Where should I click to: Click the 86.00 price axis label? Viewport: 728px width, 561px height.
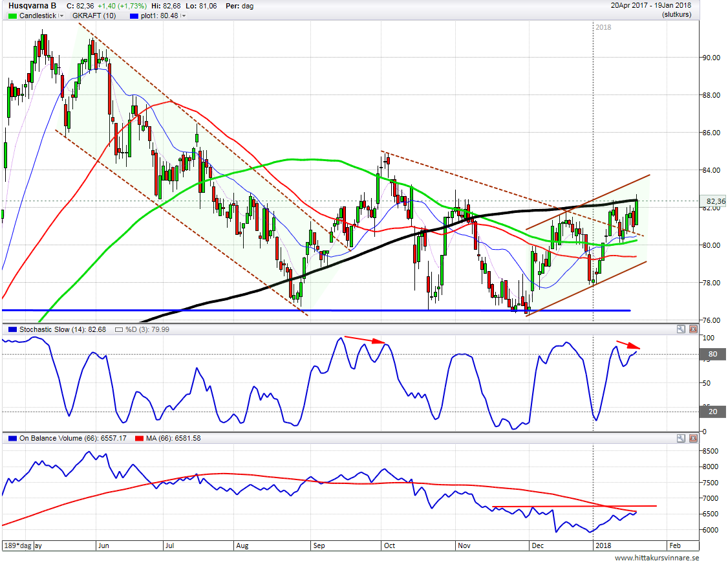(711, 133)
